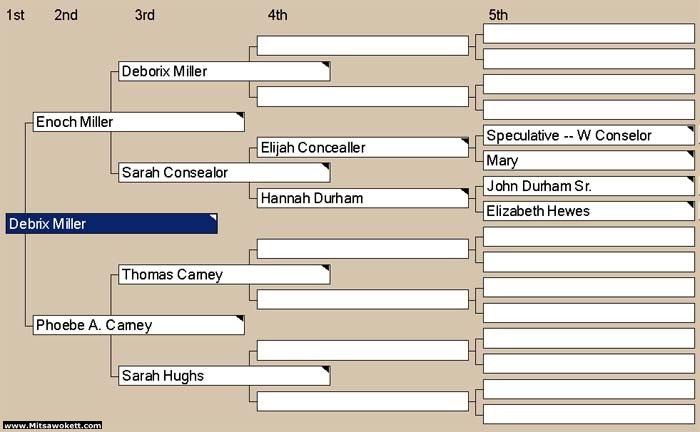Click the corner triangle on the Hannah Durham box

tap(465, 192)
